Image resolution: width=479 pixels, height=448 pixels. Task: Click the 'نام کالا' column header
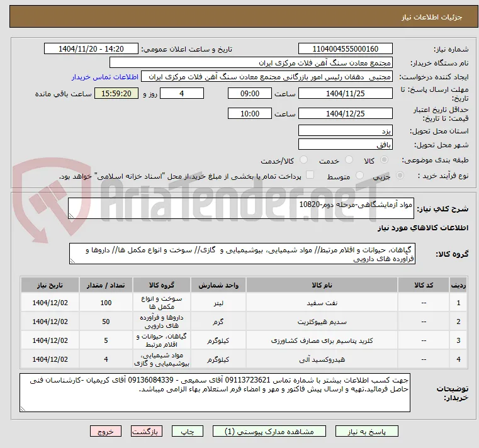[x=322, y=285]
